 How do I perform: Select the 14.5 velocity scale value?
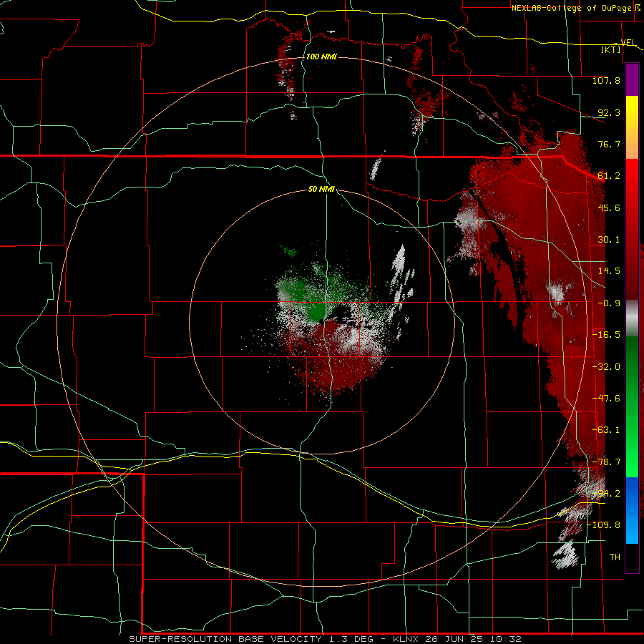[x=609, y=271]
